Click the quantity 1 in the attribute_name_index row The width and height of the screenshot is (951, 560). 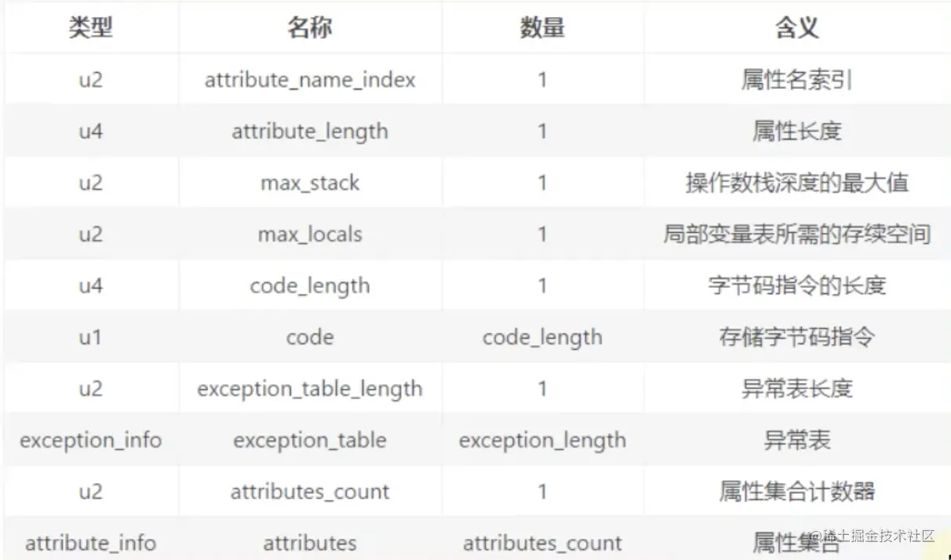(542, 80)
